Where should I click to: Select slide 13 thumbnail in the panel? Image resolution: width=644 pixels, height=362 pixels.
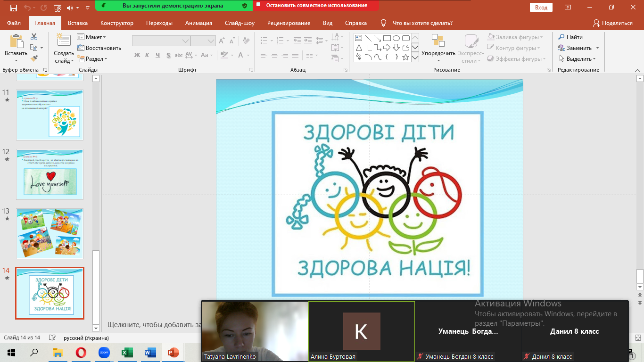point(50,234)
